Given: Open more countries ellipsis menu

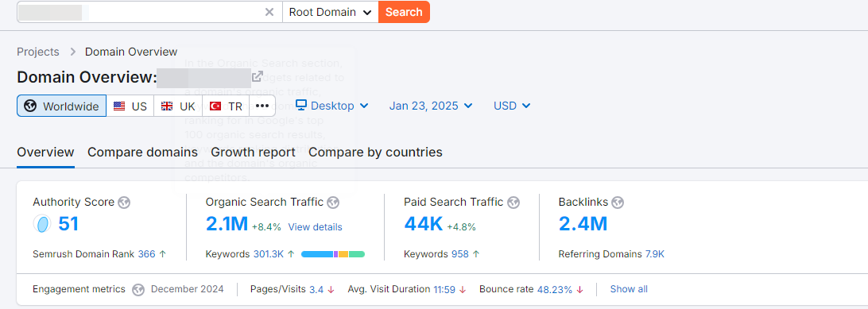Looking at the screenshot, I should click(x=262, y=106).
